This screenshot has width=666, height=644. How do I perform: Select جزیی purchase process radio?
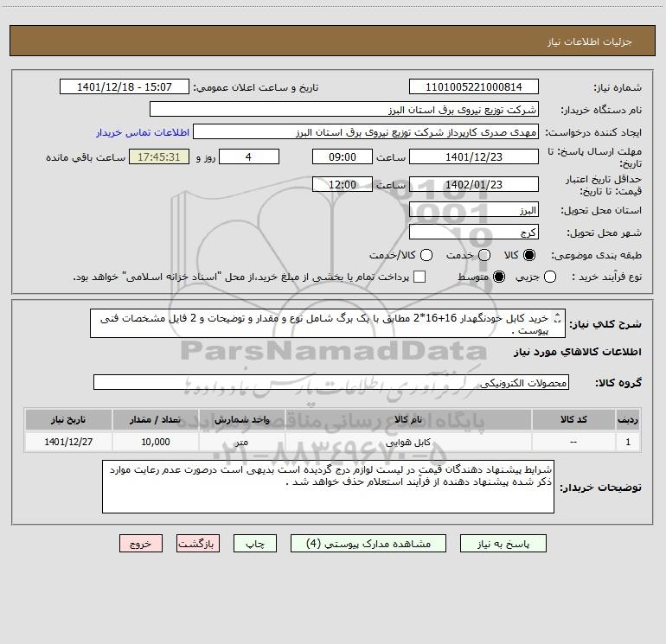(x=549, y=277)
